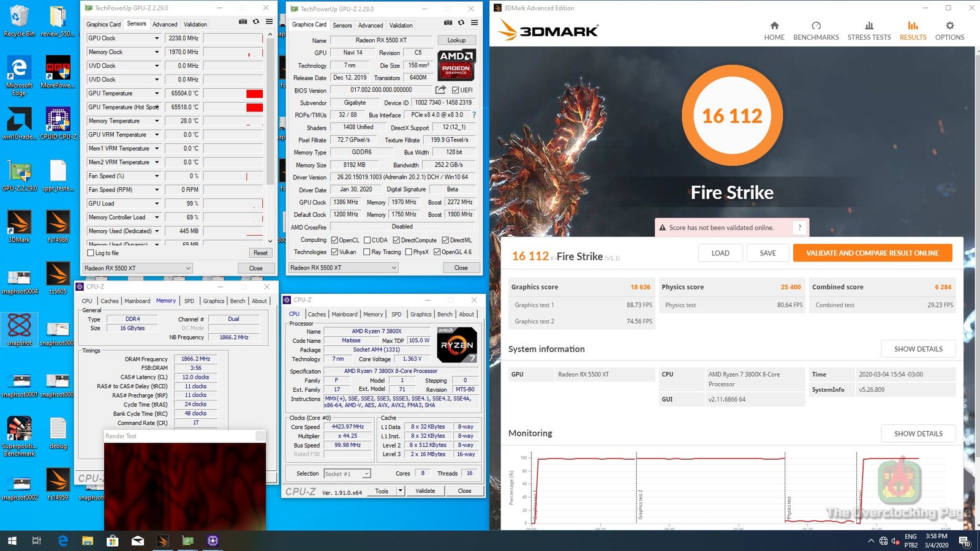Viewport: 980px width, 551px height.
Task: Open Stress Tests in 3DMark
Action: 869,26
